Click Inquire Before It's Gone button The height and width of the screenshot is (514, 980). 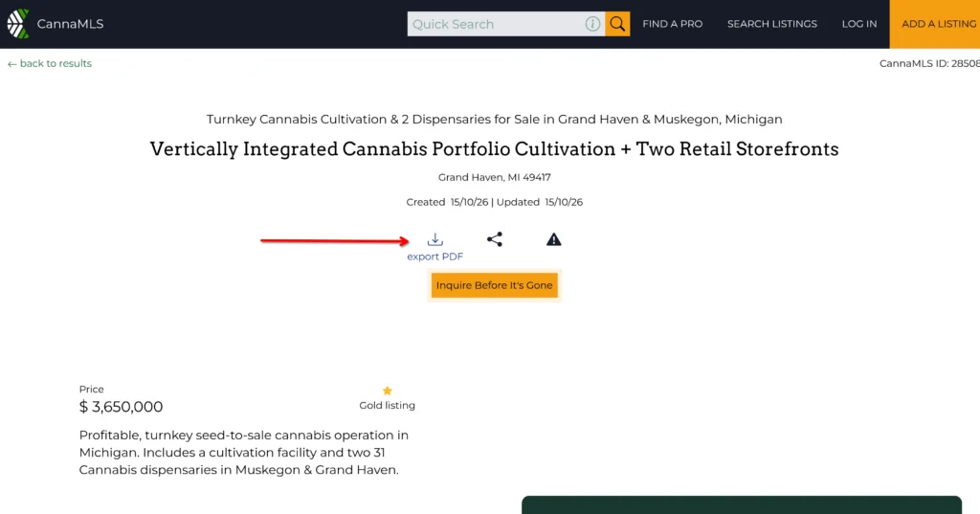pyautogui.click(x=495, y=285)
